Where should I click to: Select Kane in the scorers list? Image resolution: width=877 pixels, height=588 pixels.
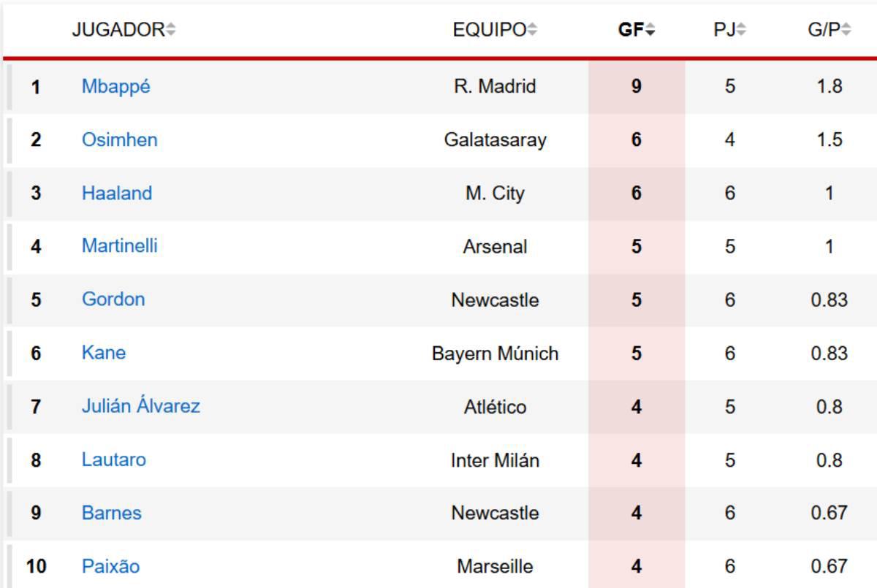(x=102, y=353)
